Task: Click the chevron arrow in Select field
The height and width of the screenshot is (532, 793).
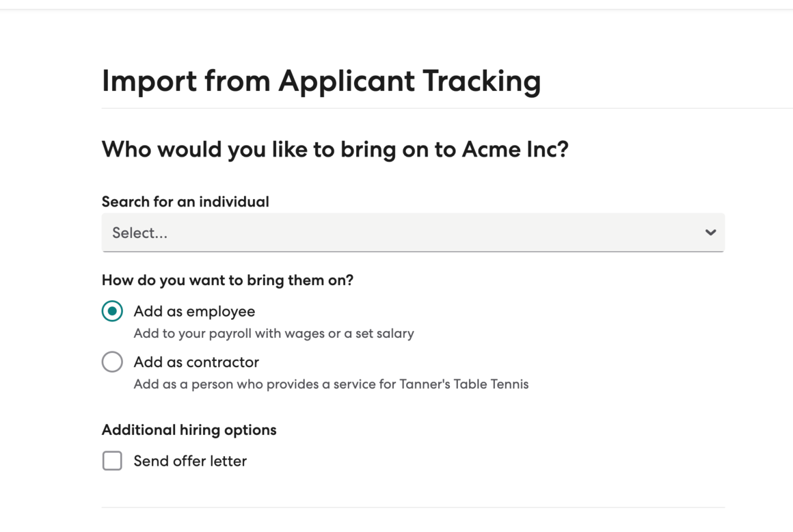Action: (710, 232)
